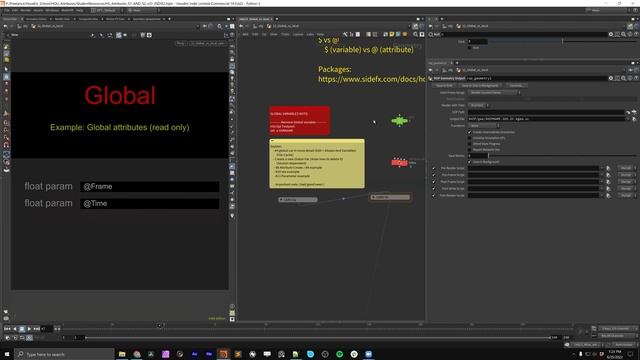Open the Transform dropdown
The height and width of the screenshot is (360, 640).
[x=483, y=126]
